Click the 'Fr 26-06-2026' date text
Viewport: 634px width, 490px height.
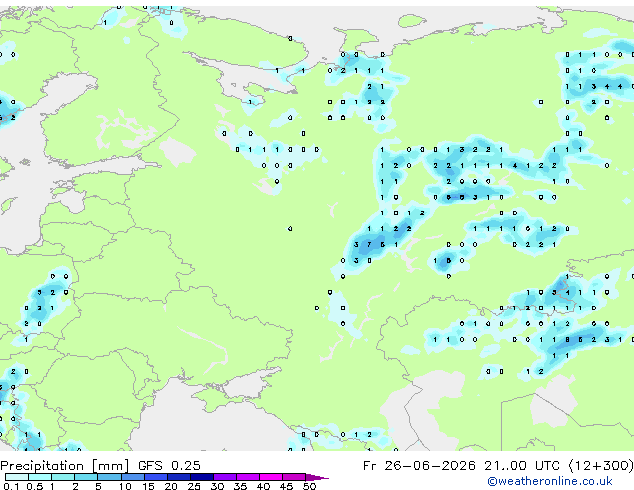(x=419, y=466)
